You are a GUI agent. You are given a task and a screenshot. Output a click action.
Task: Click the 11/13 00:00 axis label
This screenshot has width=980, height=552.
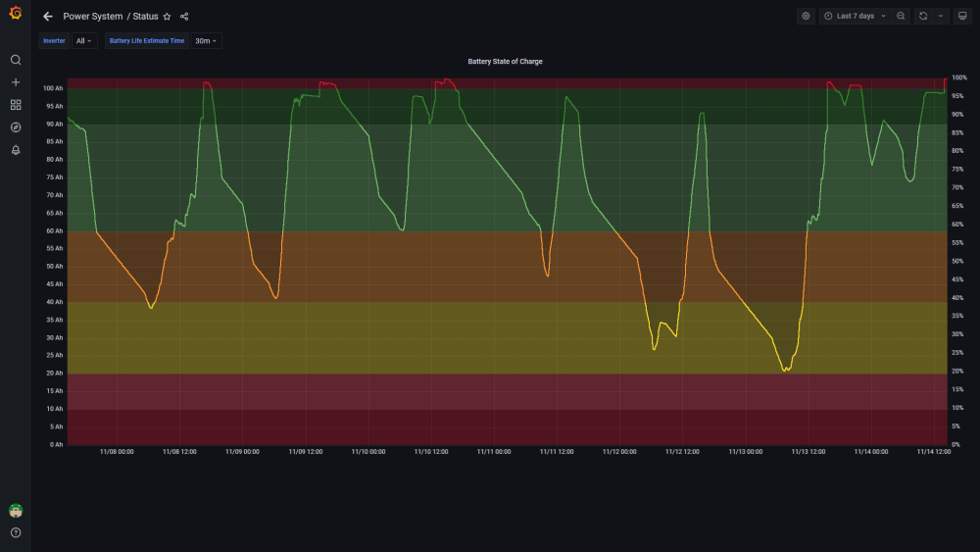[x=746, y=451]
